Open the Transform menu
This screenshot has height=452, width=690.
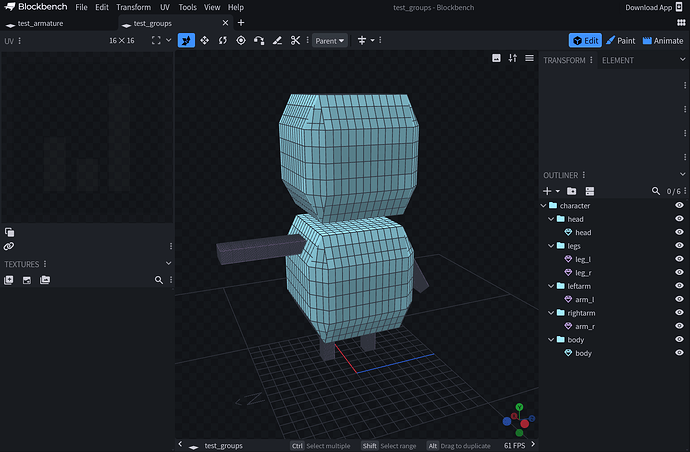pos(133,7)
